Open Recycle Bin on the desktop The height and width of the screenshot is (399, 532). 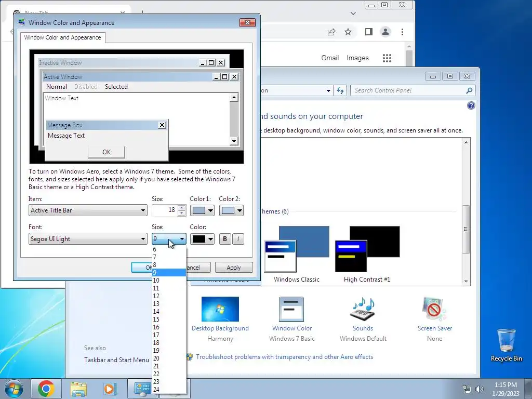point(506,345)
